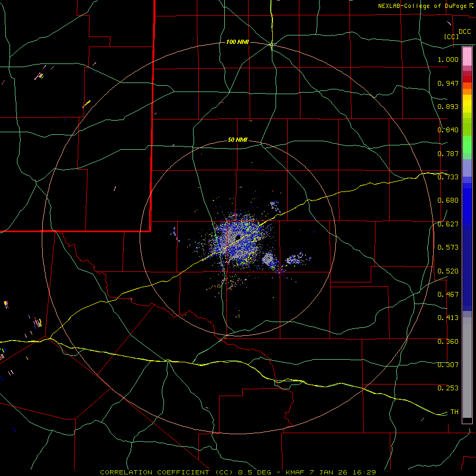This screenshot has height=476, width=476.
Task: Click the round gray echo southeast of radar
Action: click(268, 259)
